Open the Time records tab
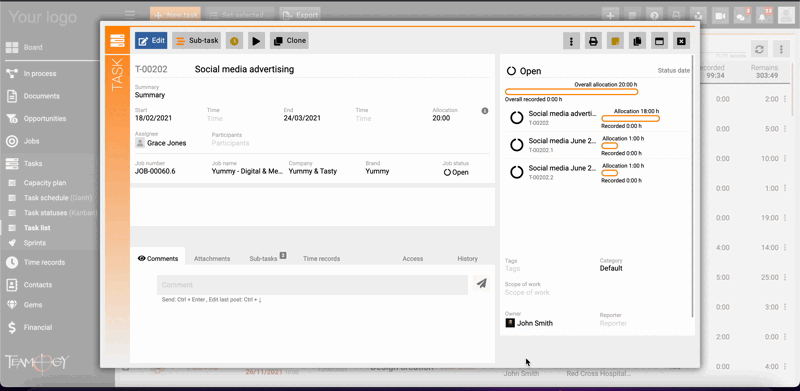800x391 pixels. coord(321,258)
